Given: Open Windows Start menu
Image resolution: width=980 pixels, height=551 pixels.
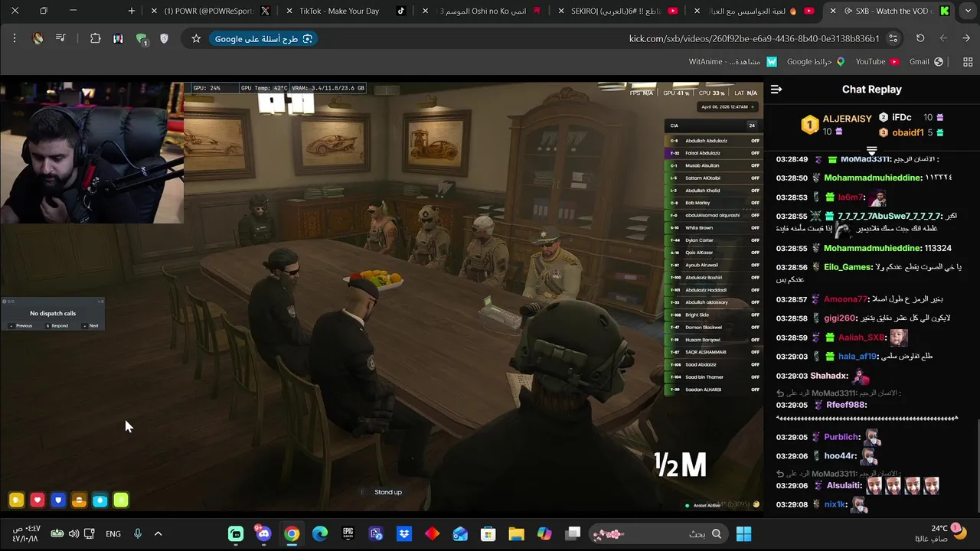Looking at the screenshot, I should (x=743, y=533).
